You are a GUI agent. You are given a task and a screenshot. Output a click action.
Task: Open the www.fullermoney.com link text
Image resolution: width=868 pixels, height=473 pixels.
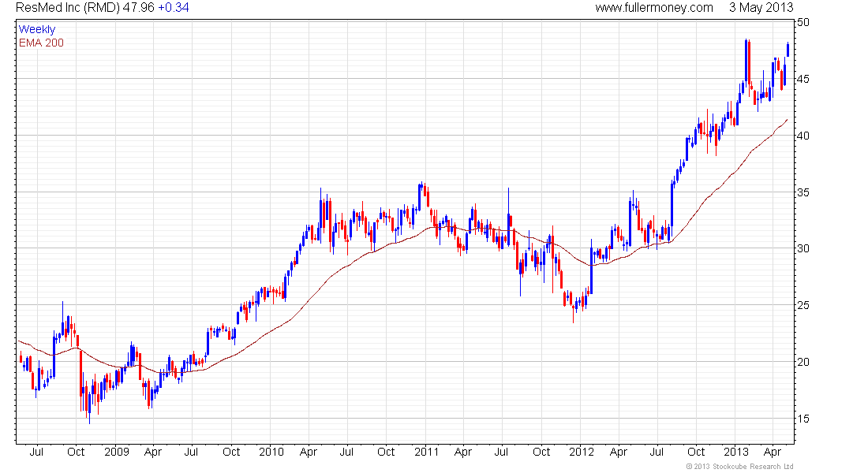pyautogui.click(x=654, y=8)
